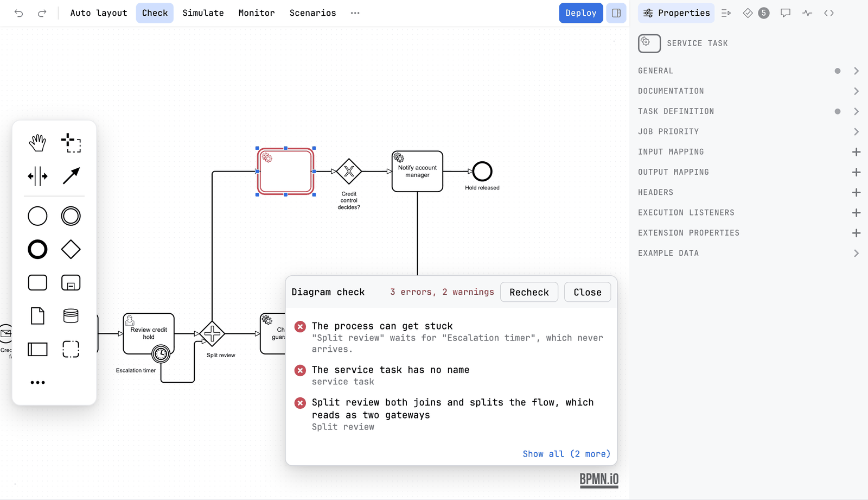Close the Diagram check panel
868x500 pixels.
pyautogui.click(x=588, y=292)
